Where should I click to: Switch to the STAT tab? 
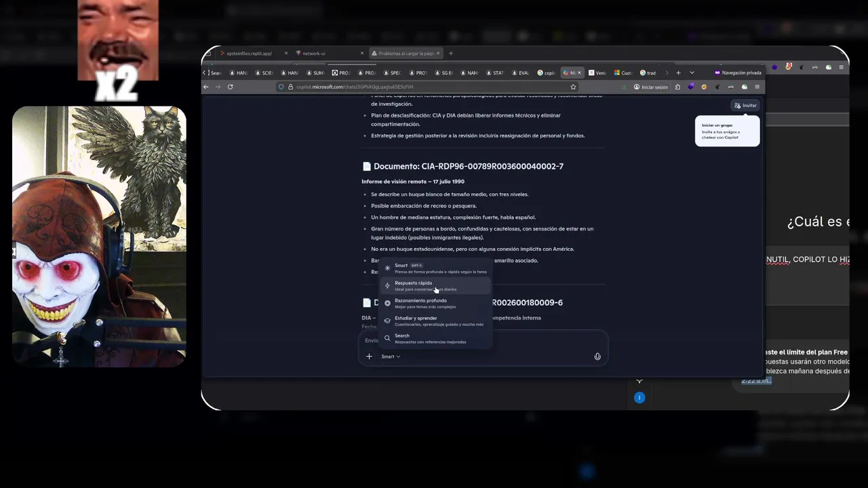pyautogui.click(x=494, y=73)
